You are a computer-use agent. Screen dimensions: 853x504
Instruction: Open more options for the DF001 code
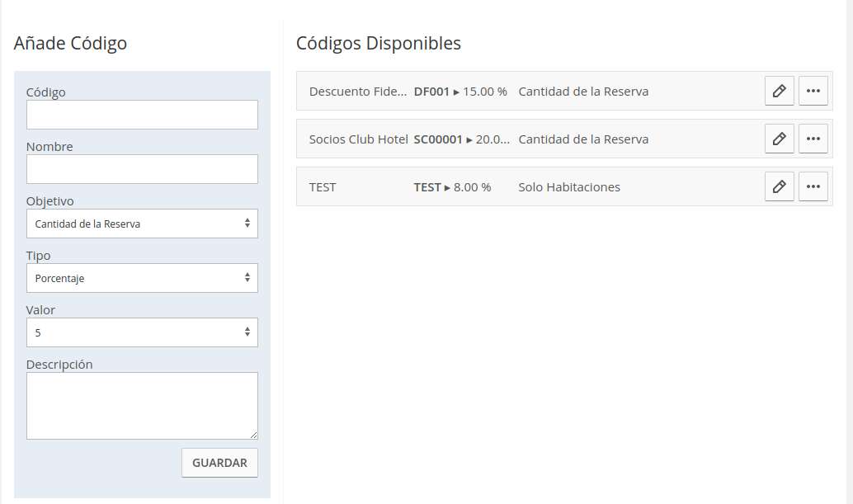pyautogui.click(x=813, y=92)
